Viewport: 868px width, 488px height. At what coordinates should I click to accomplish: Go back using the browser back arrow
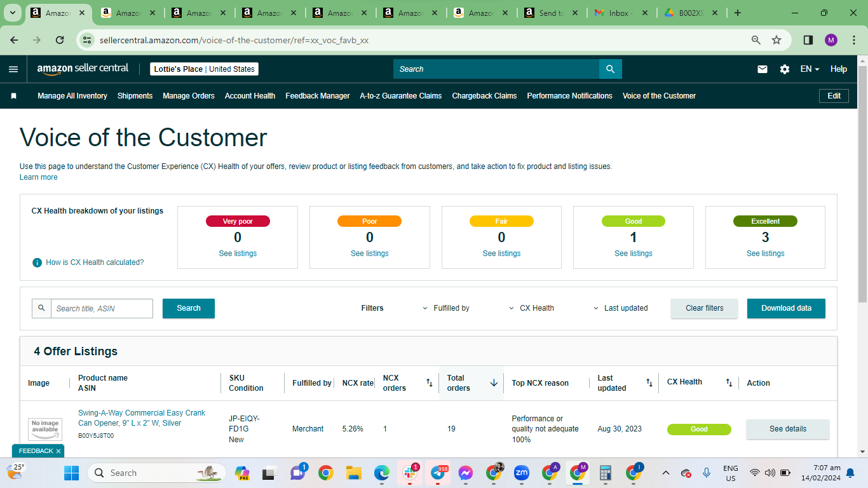15,40
